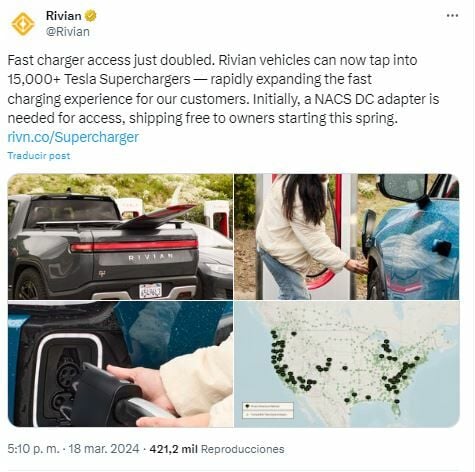The height and width of the screenshot is (472, 475).
Task: Open the charging port close-up photo
Action: click(x=120, y=364)
